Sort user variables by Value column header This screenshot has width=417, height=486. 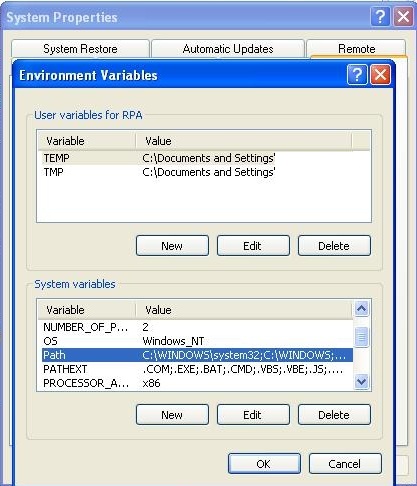244,141
